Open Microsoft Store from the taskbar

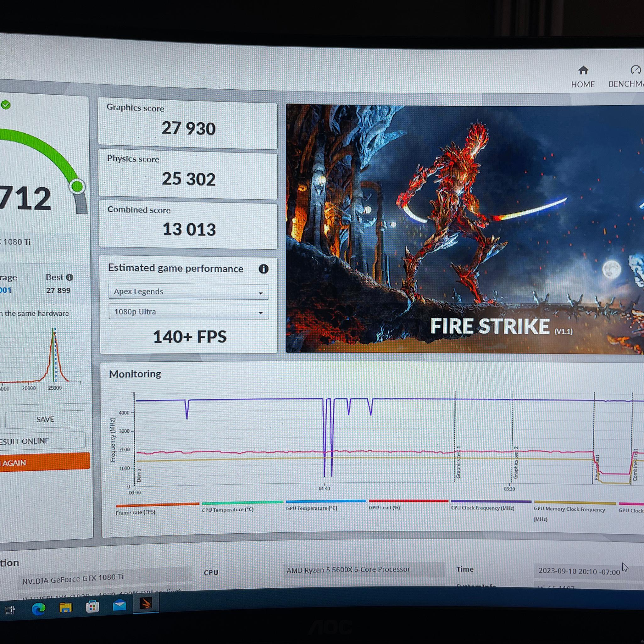point(92,606)
